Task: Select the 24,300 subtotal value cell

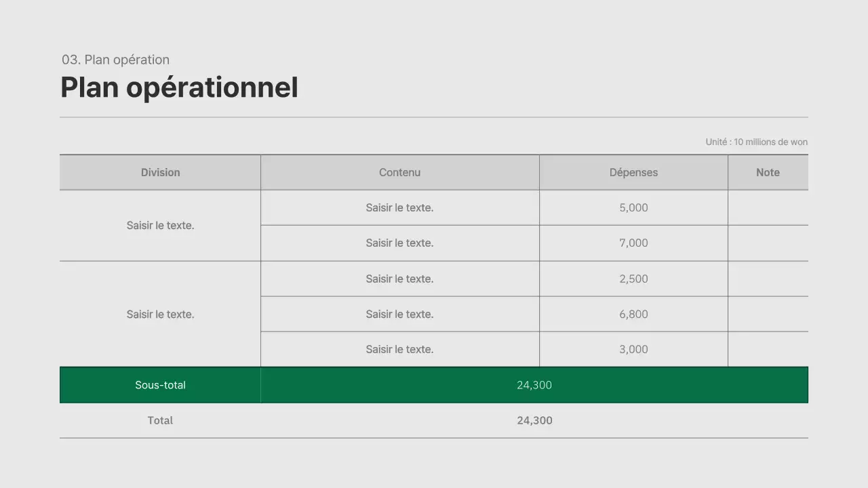Action: pyautogui.click(x=534, y=385)
